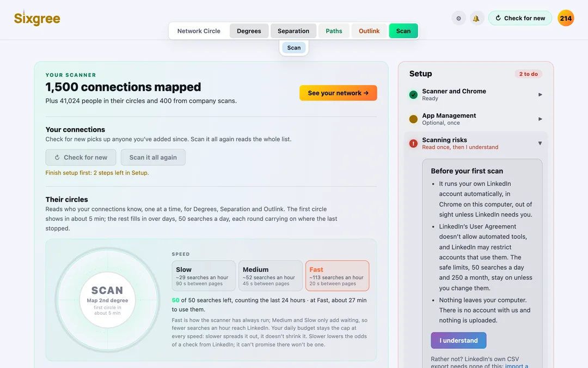The image size is (588, 368).
Task: Click the Finish setup first warning text
Action: (97, 173)
